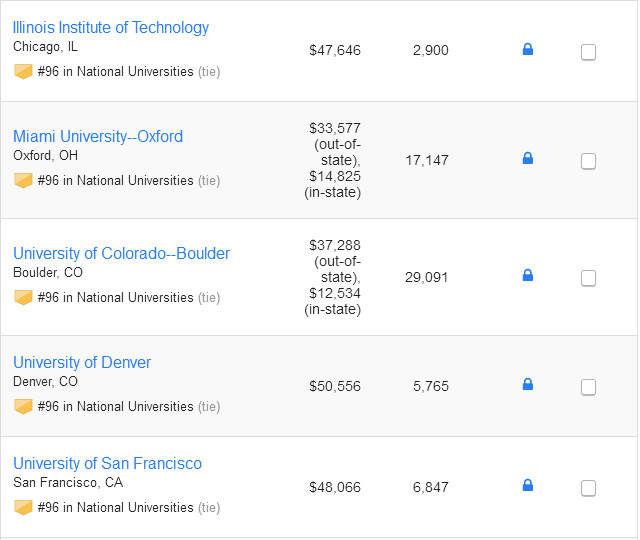This screenshot has width=640, height=540.
Task: Click the ranking badge icon under Illinois Institute of Technology
Action: point(23,72)
